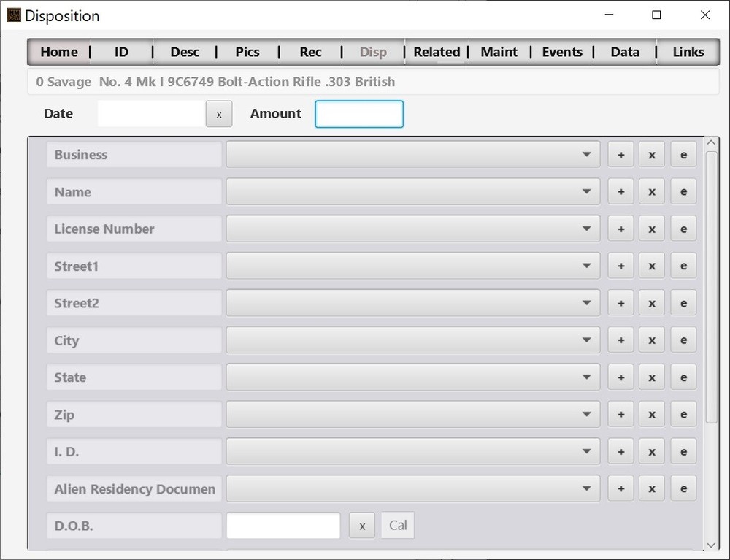Select the rifle description text at the top
730x560 pixels.
click(216, 82)
